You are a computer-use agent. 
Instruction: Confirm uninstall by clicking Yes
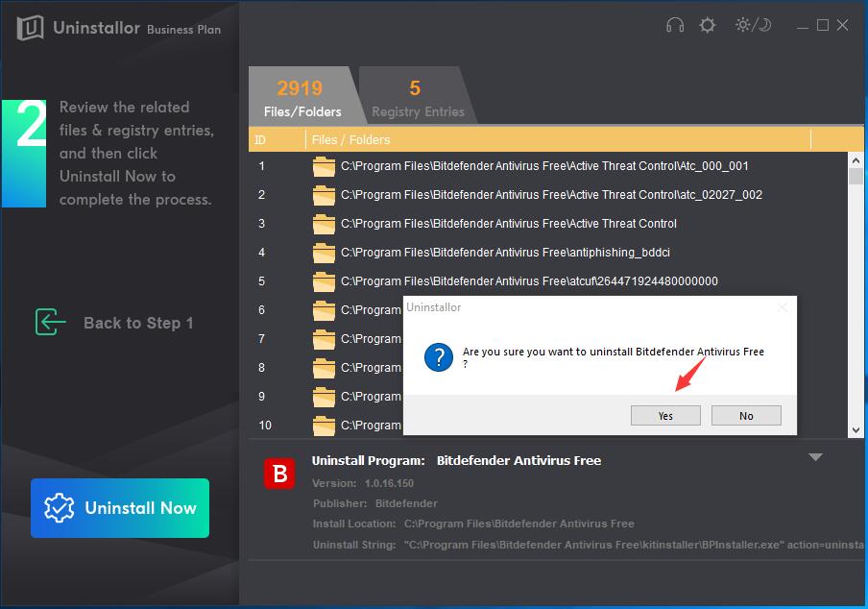coord(665,416)
